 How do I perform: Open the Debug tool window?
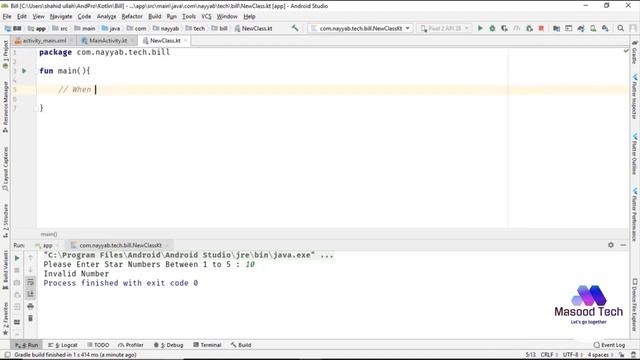[169, 345]
